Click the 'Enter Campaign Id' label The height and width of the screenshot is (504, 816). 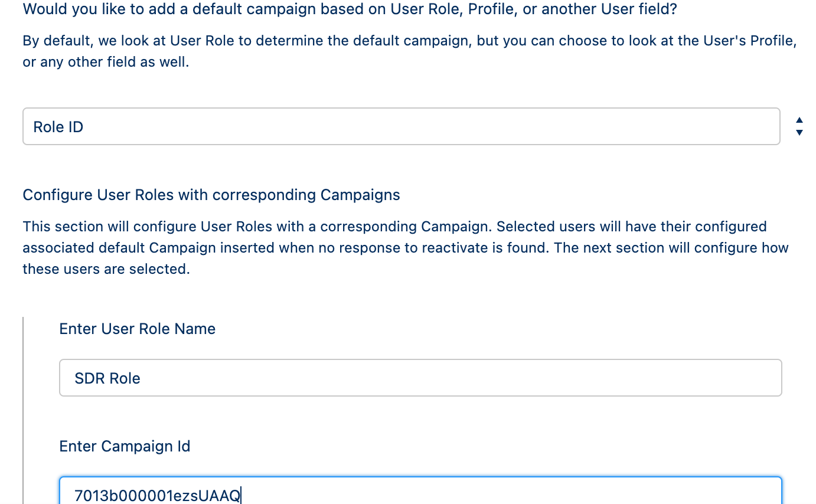click(x=125, y=446)
